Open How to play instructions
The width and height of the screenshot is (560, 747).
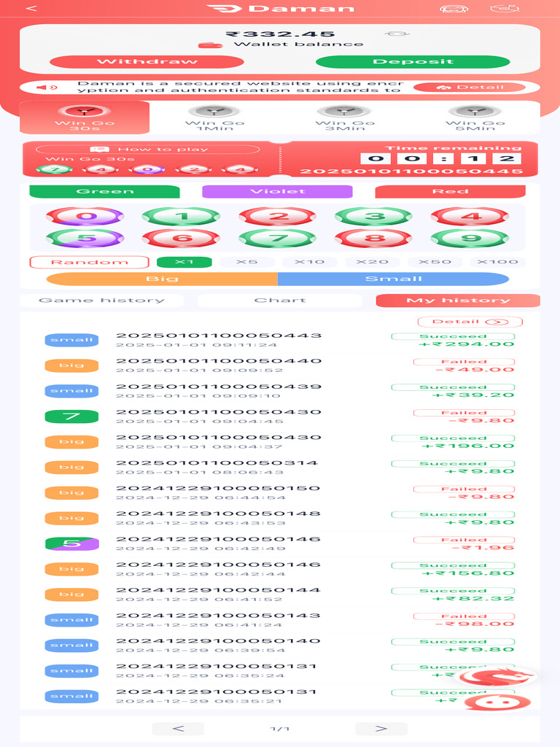(x=147, y=149)
